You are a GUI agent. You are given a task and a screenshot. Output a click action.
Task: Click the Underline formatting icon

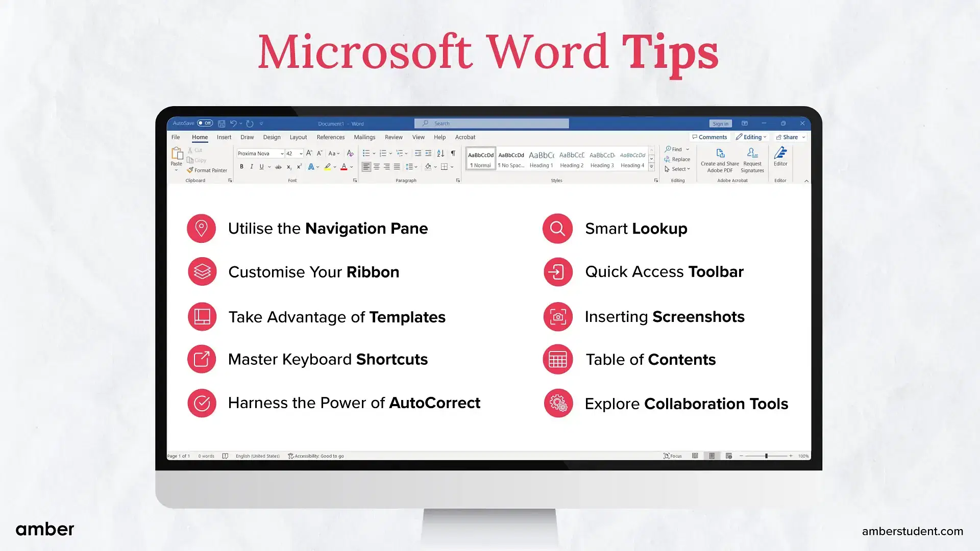(261, 166)
